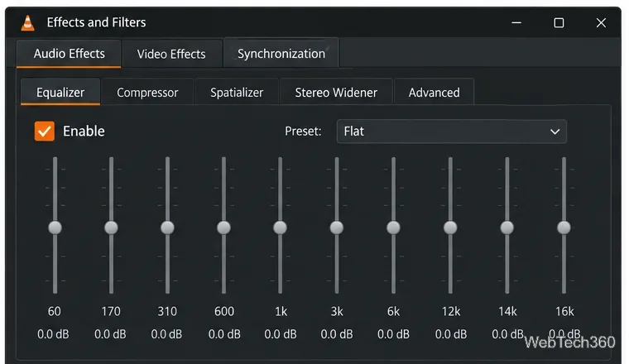Click the 1k frequency label
Viewport: 629px width, 364px height.
(281, 311)
